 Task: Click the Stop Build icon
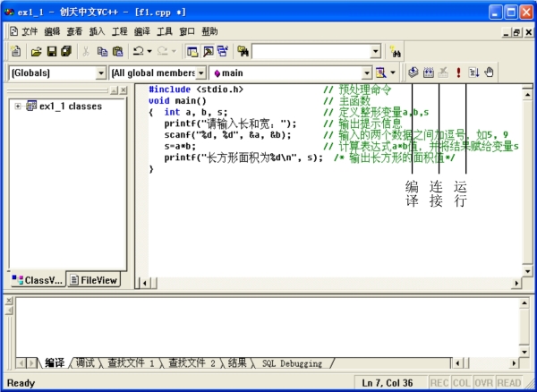pos(443,72)
